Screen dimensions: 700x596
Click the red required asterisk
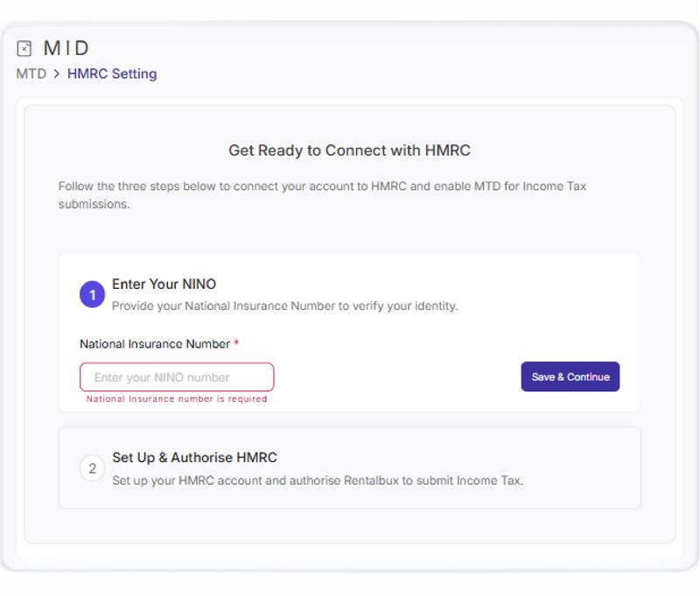coord(236,344)
